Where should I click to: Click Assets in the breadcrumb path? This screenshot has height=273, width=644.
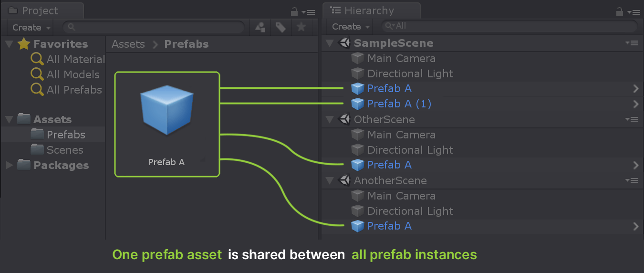[x=128, y=44]
